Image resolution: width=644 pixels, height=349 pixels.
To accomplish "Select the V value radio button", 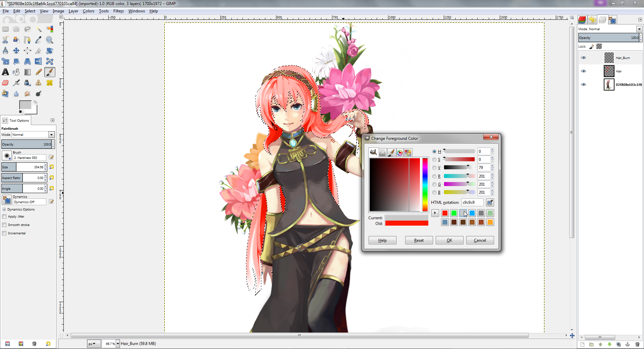I will tap(434, 168).
